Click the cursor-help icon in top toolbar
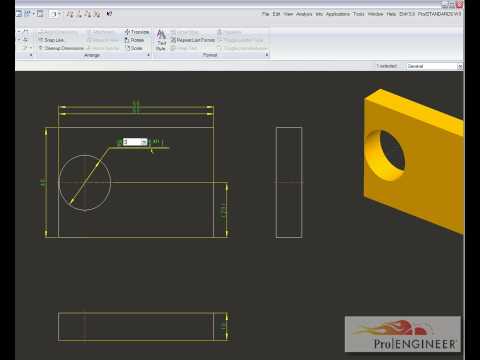The width and height of the screenshot is (480, 360). point(109,14)
